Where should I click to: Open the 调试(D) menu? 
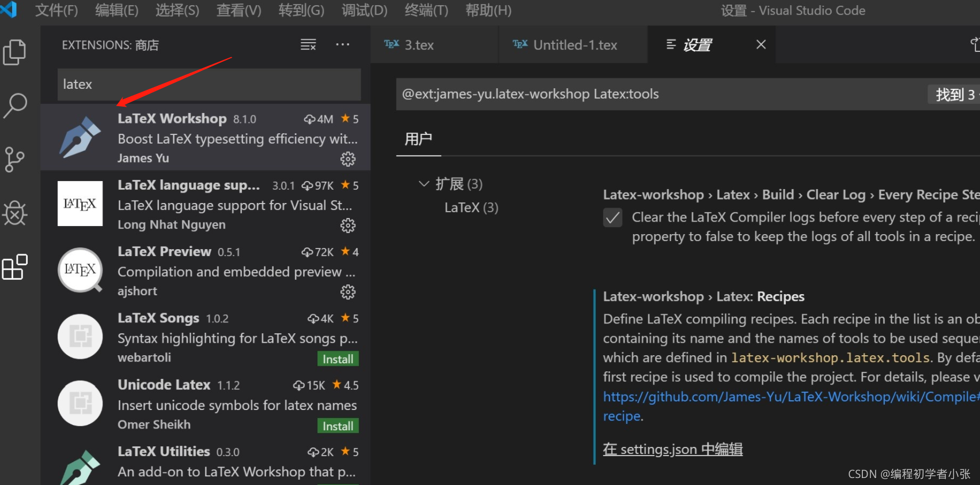(x=364, y=10)
